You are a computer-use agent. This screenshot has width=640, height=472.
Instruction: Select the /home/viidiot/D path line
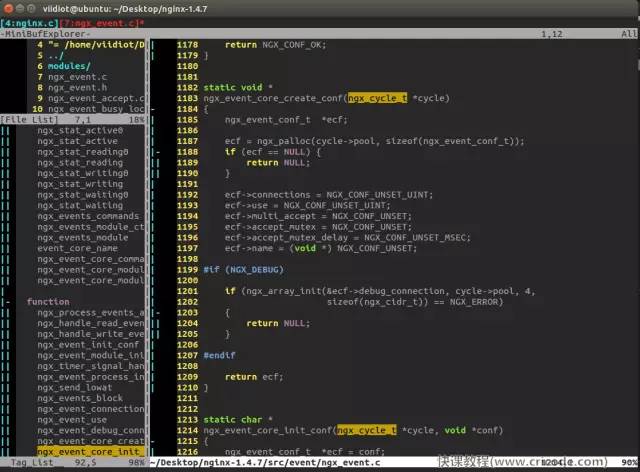pos(96,45)
